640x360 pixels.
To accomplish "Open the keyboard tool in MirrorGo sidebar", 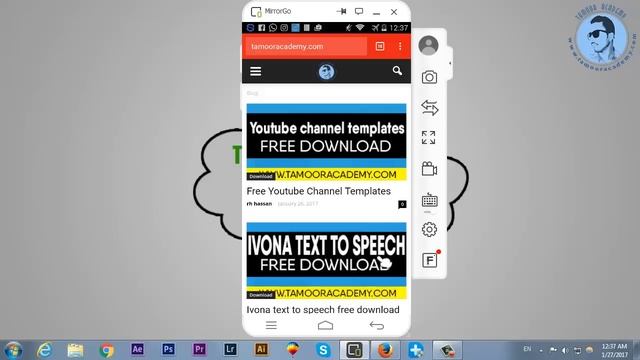I will point(429,200).
